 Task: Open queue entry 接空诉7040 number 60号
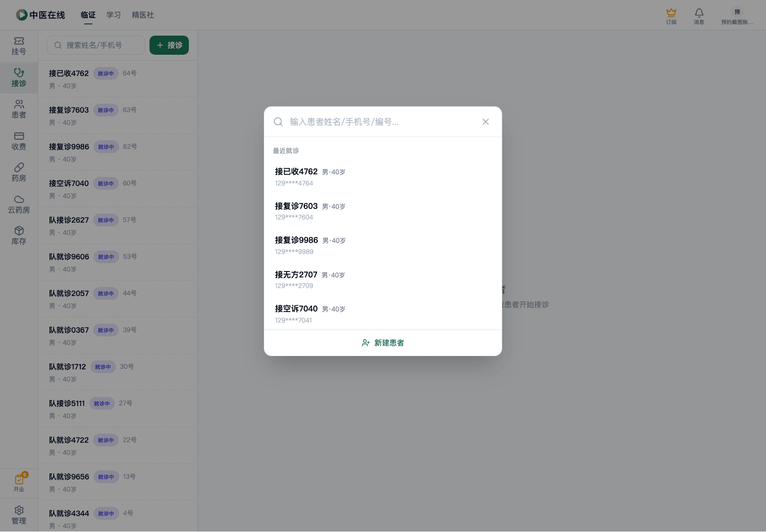(118, 189)
